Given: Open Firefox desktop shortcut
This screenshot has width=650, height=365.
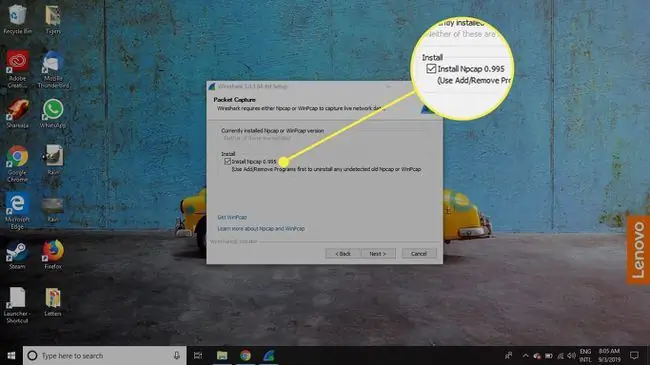Looking at the screenshot, I should click(53, 255).
